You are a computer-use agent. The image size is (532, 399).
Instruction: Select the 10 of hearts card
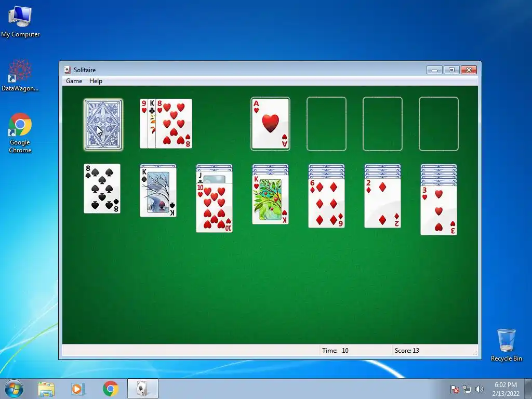click(x=215, y=208)
